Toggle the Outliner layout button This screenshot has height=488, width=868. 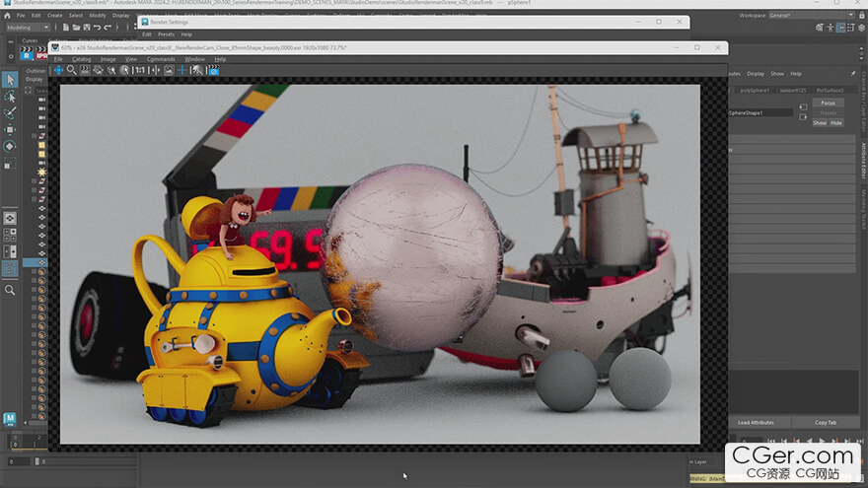coord(10,268)
